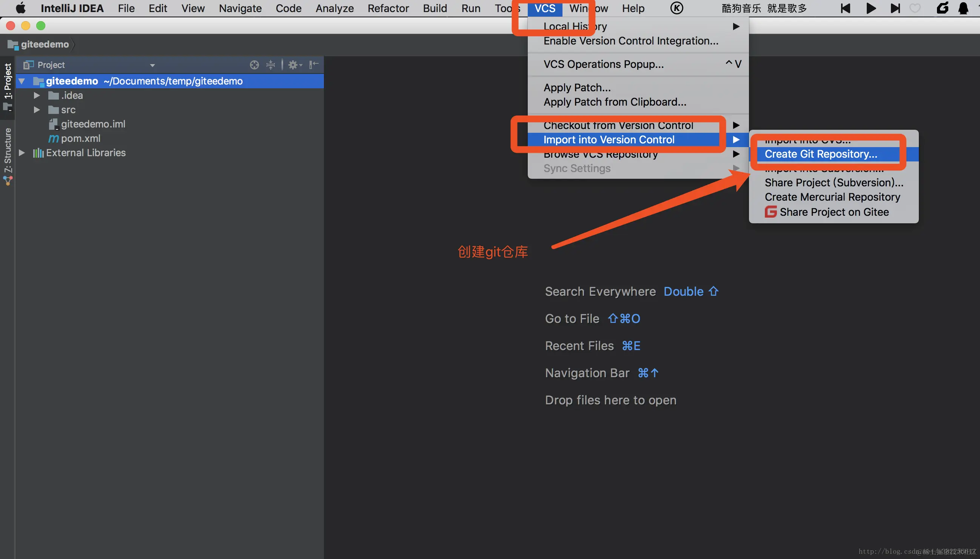Click Enable Version Control Integration...

[630, 41]
